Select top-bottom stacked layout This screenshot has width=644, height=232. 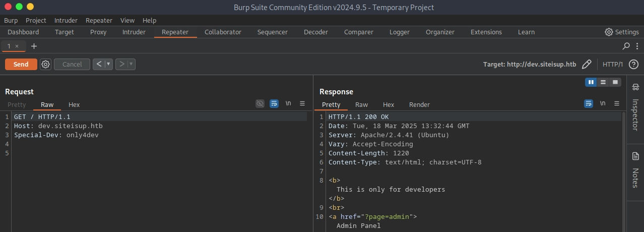pos(603,82)
